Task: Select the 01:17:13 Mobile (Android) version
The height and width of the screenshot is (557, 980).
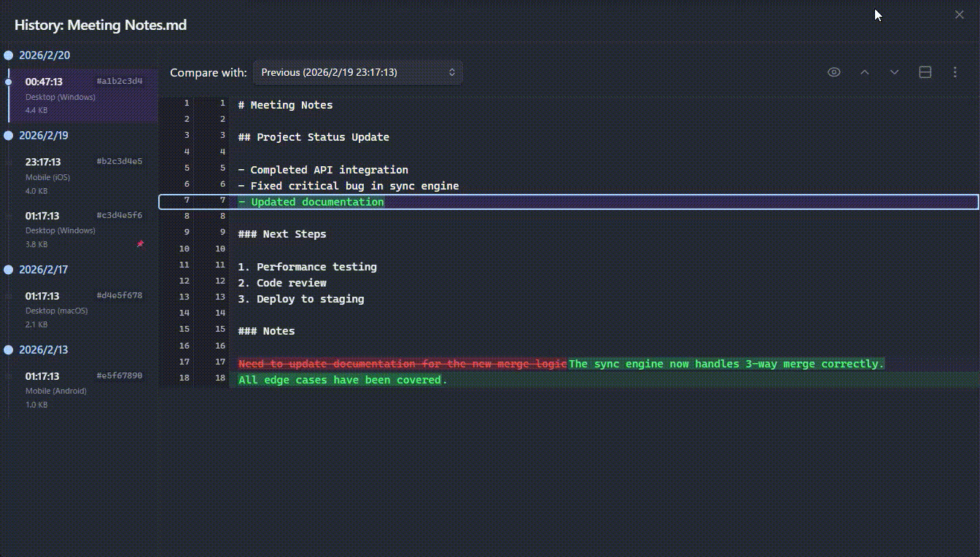Action: (84, 390)
